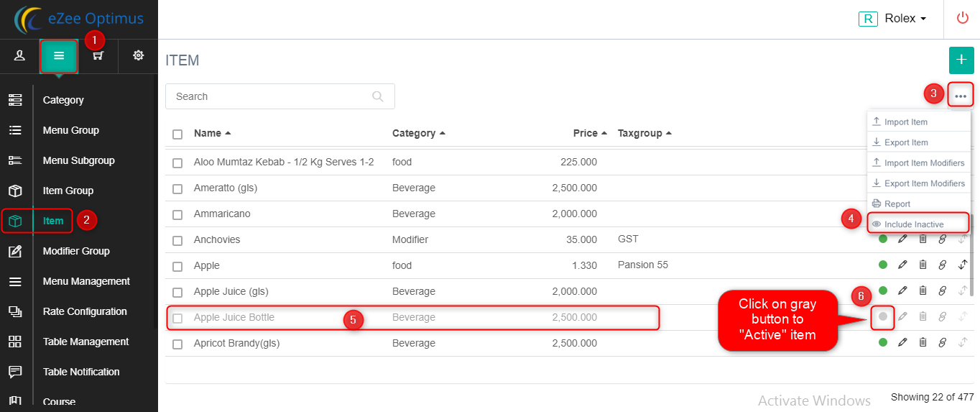
Task: Choose Import Item Modifiers option
Action: pos(919,163)
